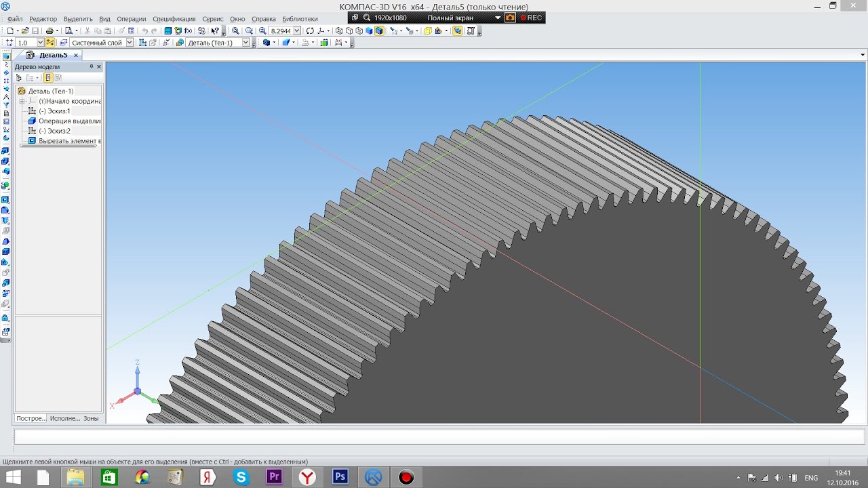The height and width of the screenshot is (488, 868).
Task: Click the message input field below viewport
Action: tap(439, 437)
